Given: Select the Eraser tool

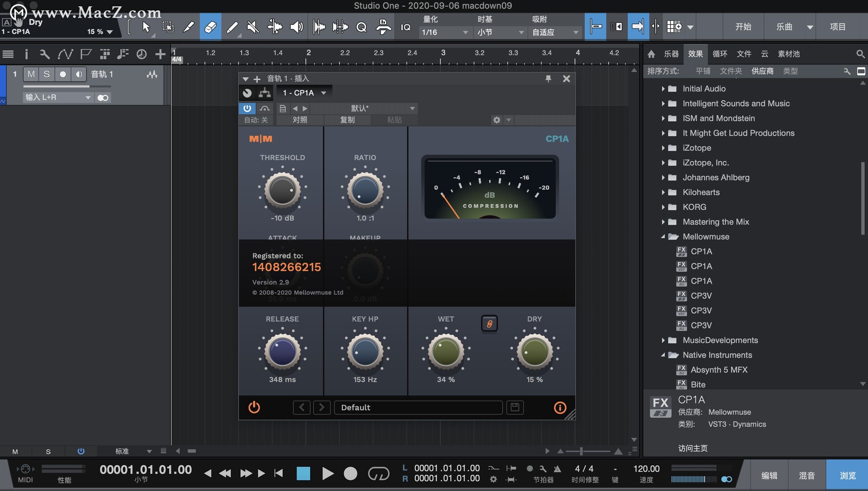Looking at the screenshot, I should [210, 27].
